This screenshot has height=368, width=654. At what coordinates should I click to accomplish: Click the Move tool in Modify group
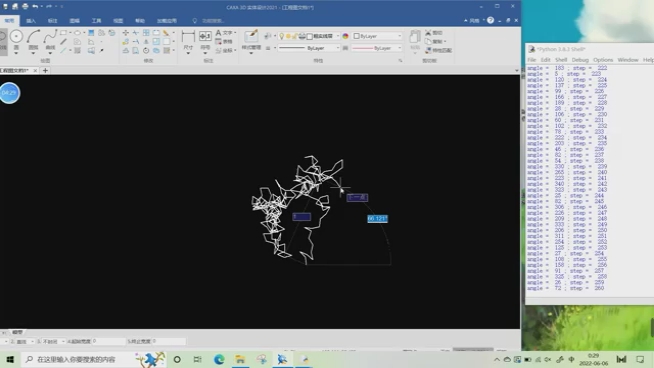pyautogui.click(x=126, y=33)
